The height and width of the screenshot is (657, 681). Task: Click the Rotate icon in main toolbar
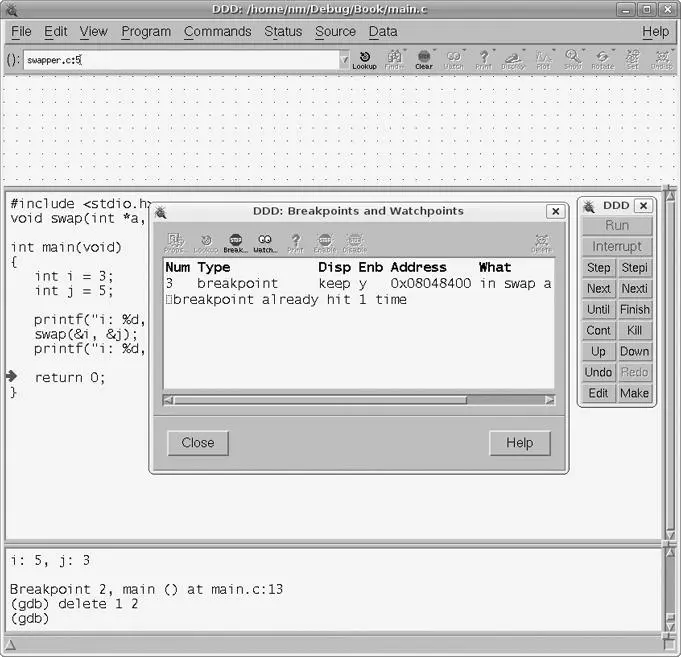[x=602, y=59]
